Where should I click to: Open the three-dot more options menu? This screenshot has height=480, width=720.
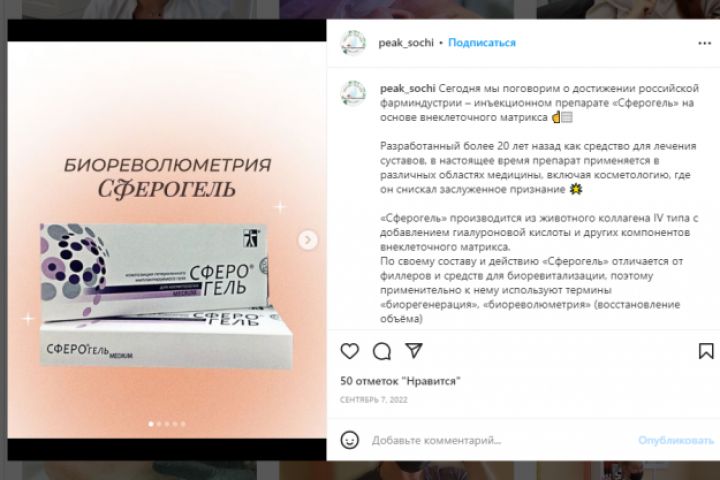click(x=704, y=43)
